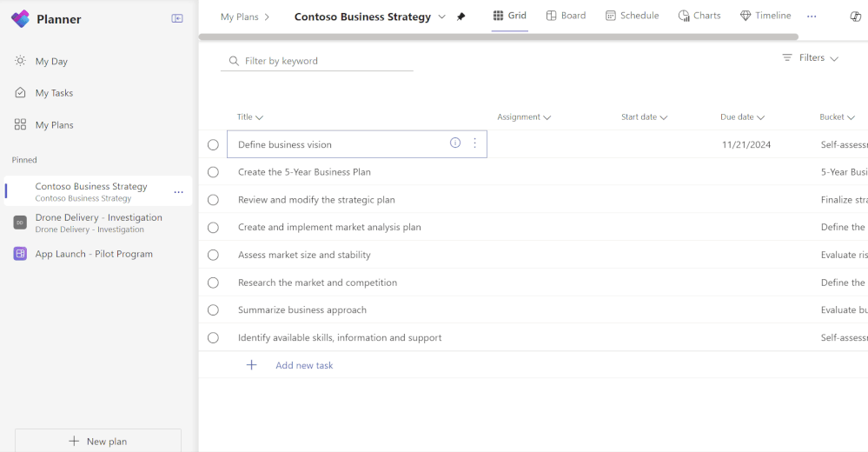Click the Copilot icon in top right
The width and height of the screenshot is (868, 452).
855,17
